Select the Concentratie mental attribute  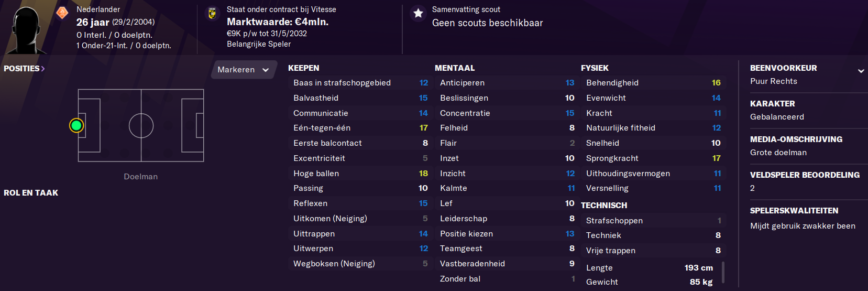507,113
